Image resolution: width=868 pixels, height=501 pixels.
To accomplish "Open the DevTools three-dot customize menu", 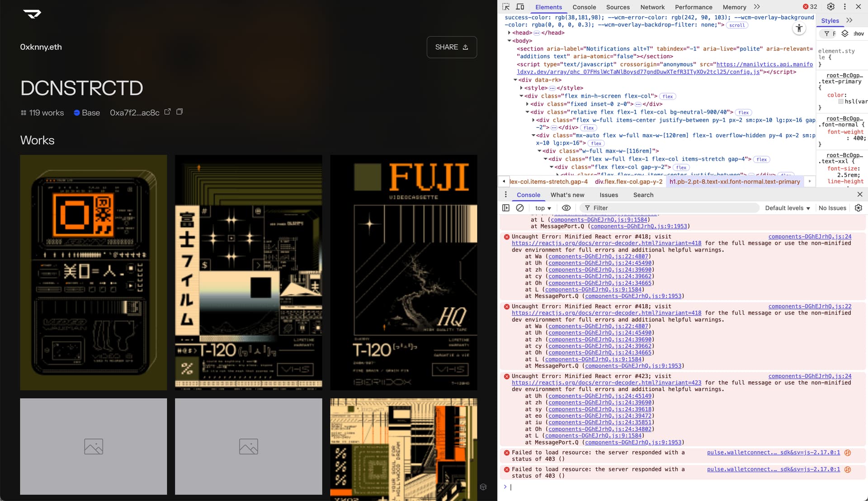I will 844,7.
